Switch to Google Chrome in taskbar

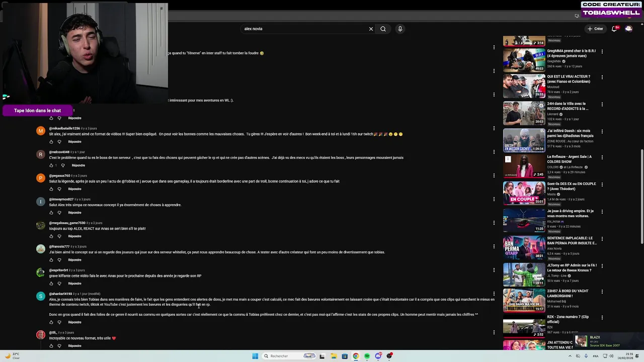coord(356,356)
